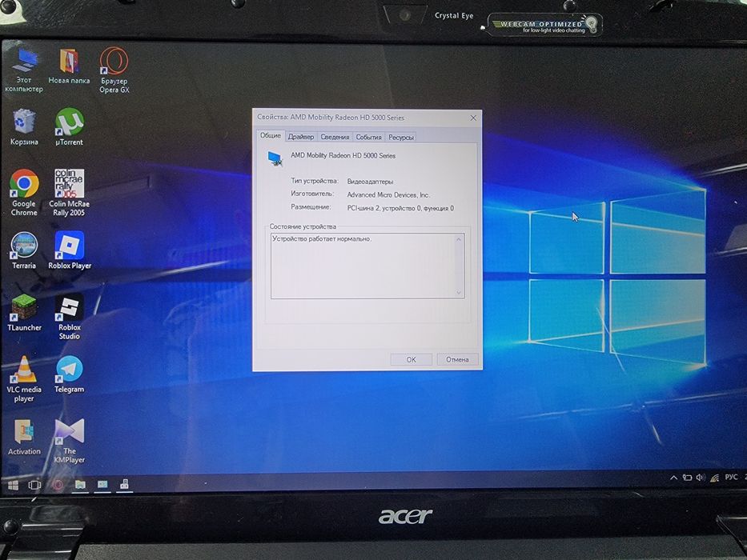Click the volume speaker tray icon
Screen dimensions: 747x560
click(701, 478)
